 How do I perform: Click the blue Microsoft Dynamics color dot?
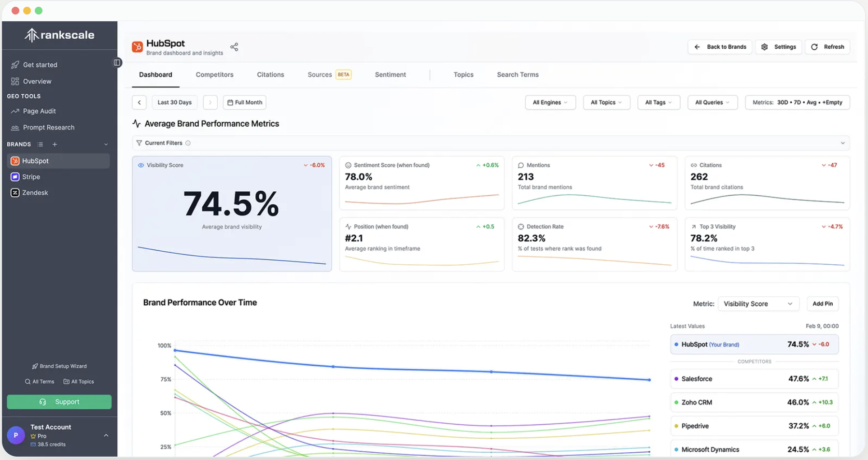coord(676,450)
